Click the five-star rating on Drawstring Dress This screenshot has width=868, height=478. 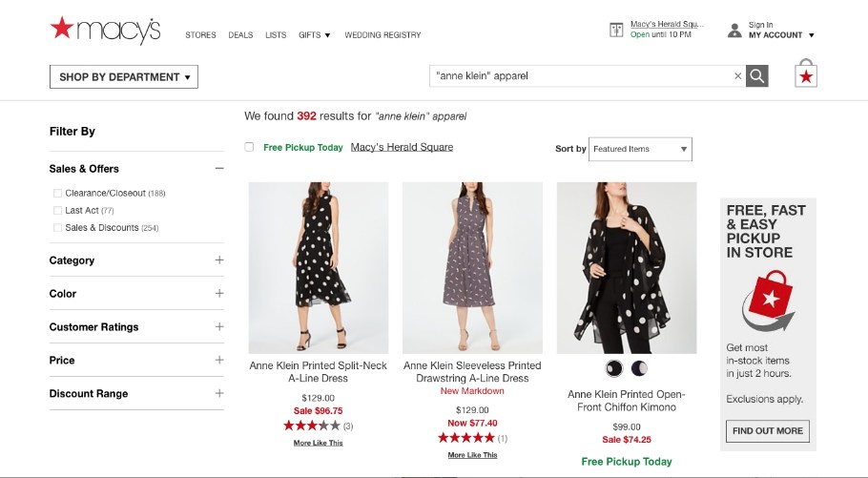(x=466, y=438)
